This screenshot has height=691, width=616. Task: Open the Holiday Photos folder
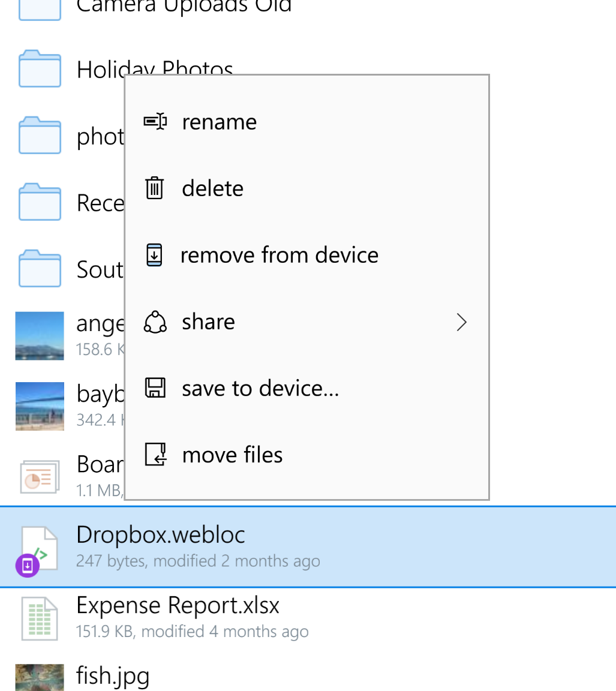coord(62,69)
